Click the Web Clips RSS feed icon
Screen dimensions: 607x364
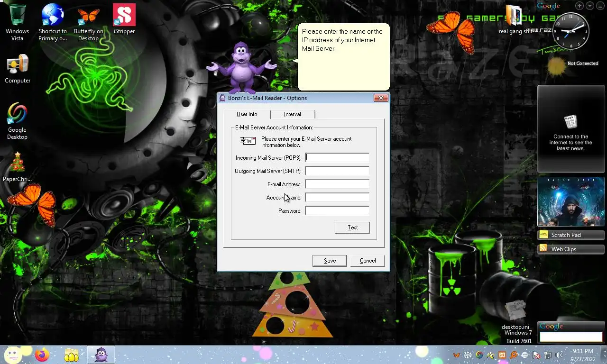(x=544, y=249)
